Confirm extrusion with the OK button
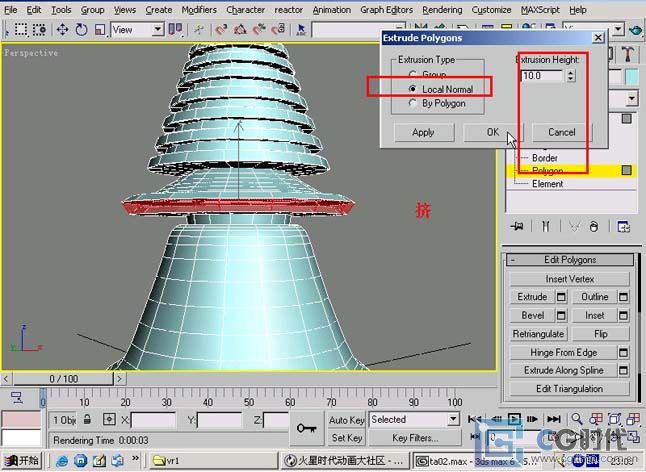 (x=493, y=132)
